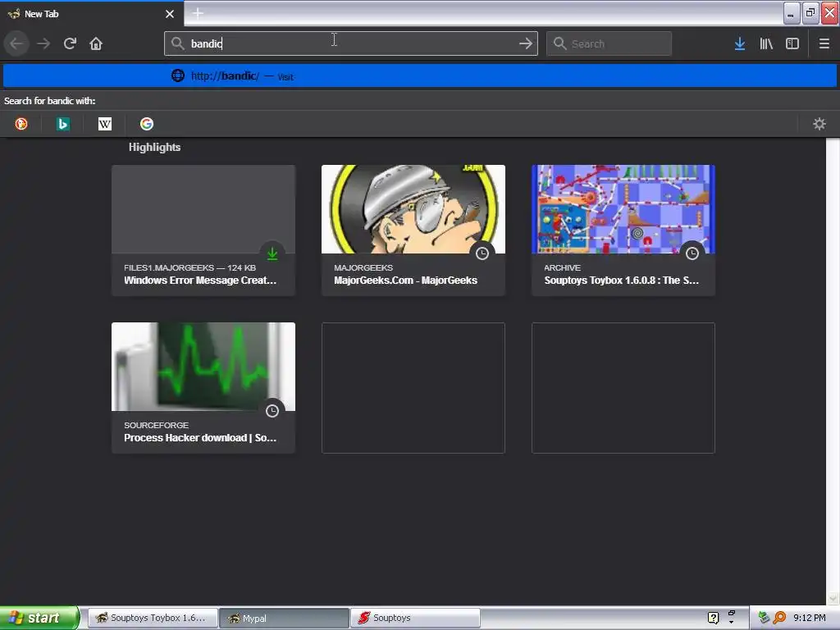This screenshot has height=630, width=840.
Task: Search bandic with Google icon
Action: tap(147, 125)
